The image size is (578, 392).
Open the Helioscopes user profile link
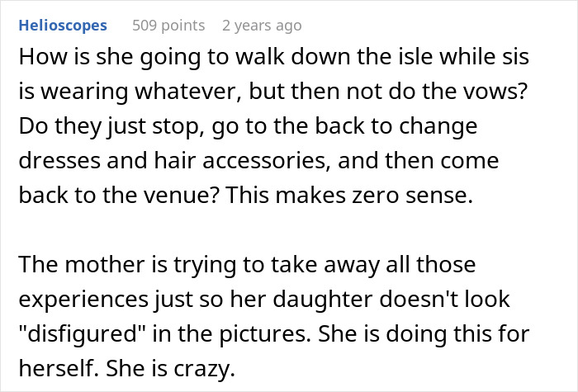(x=62, y=26)
